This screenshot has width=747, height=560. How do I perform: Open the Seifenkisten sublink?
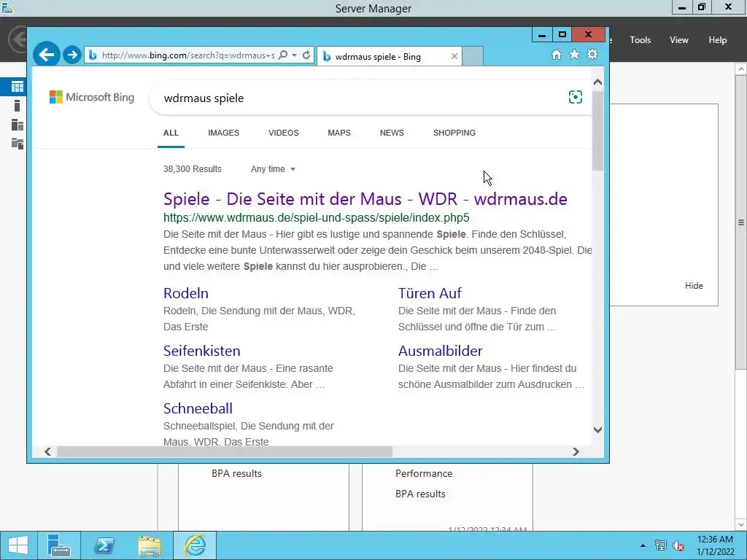click(201, 351)
